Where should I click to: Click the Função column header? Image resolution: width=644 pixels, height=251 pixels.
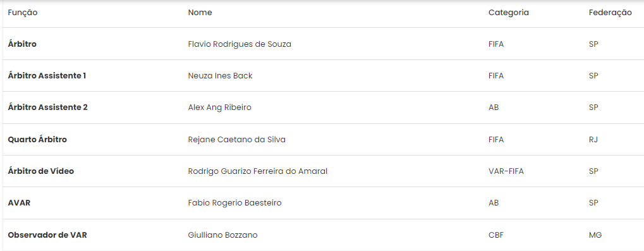click(23, 13)
